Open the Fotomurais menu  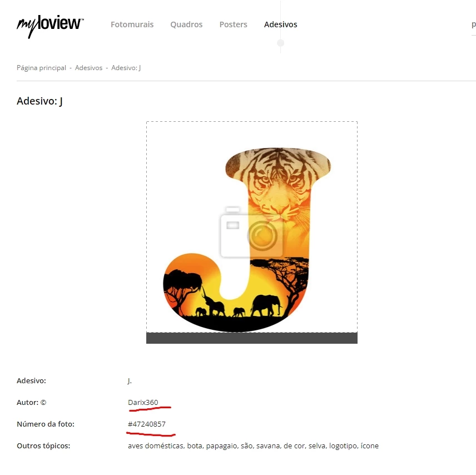132,24
